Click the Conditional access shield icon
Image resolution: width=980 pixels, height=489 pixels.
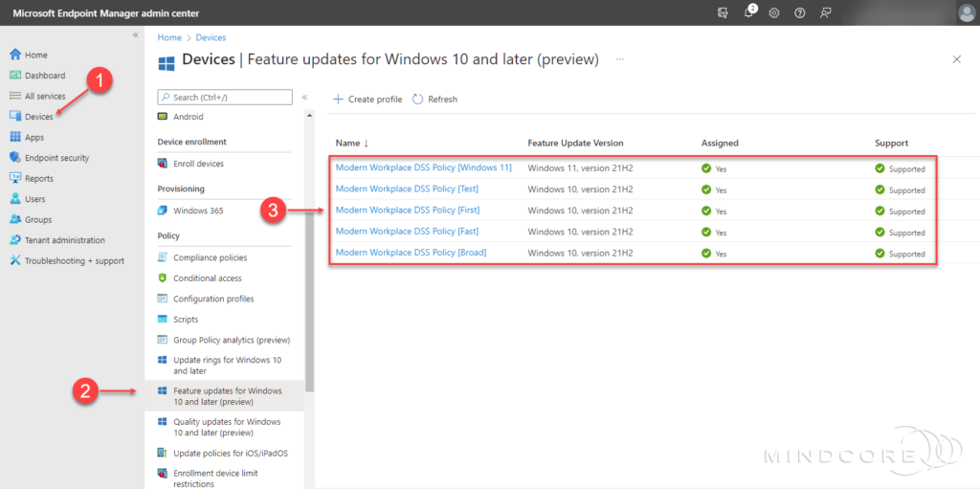(163, 278)
